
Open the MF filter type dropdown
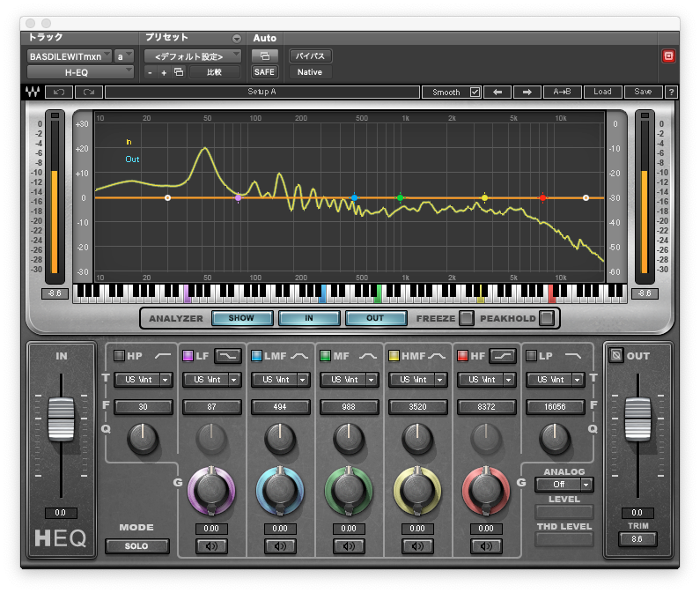pyautogui.click(x=350, y=380)
